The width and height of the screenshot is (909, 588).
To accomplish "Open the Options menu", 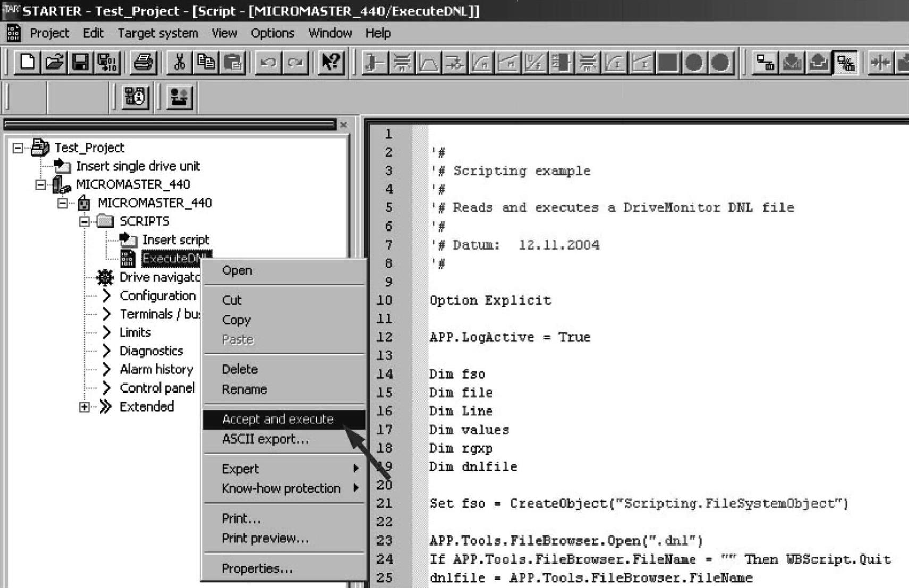I will click(x=273, y=33).
